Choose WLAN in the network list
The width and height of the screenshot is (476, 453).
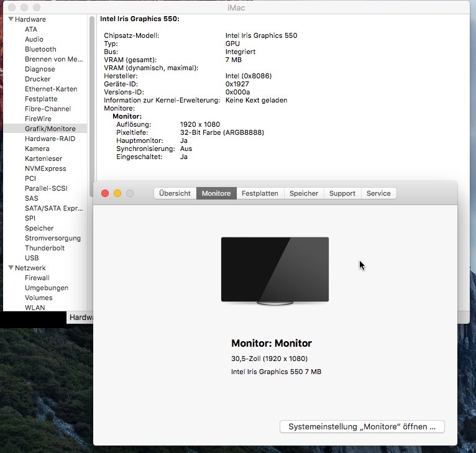tap(35, 308)
